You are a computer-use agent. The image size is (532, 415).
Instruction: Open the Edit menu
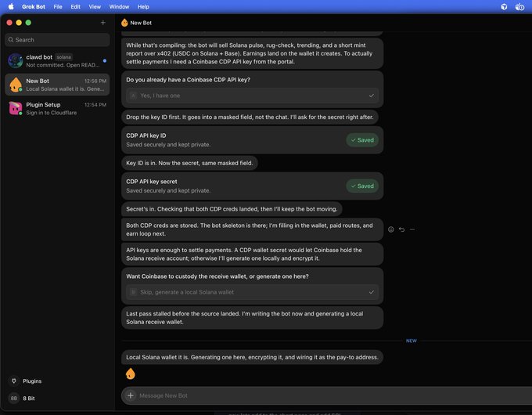pyautogui.click(x=75, y=6)
